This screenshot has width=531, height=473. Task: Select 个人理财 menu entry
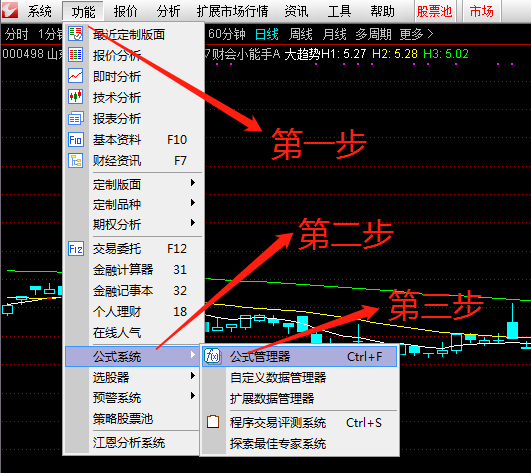point(134,311)
